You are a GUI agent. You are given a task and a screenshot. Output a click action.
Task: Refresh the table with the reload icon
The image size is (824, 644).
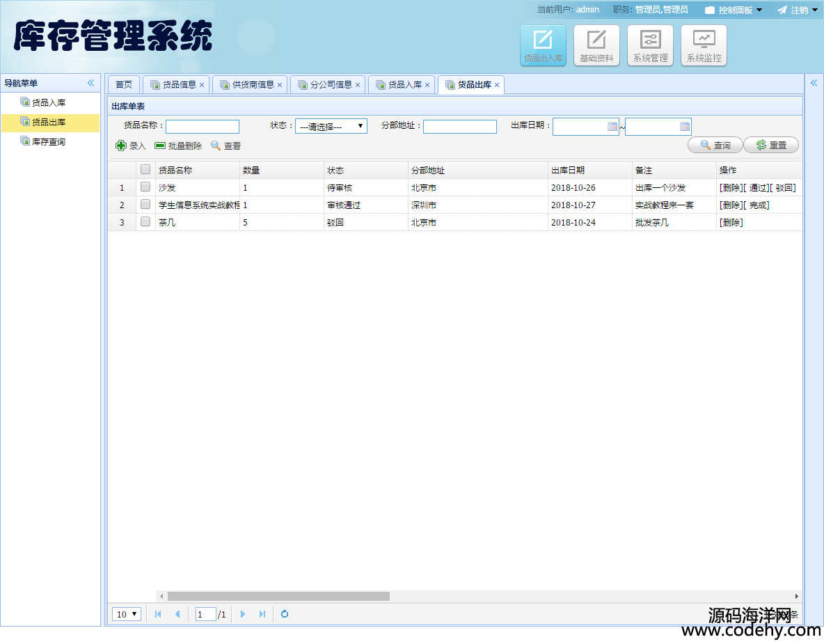[285, 614]
